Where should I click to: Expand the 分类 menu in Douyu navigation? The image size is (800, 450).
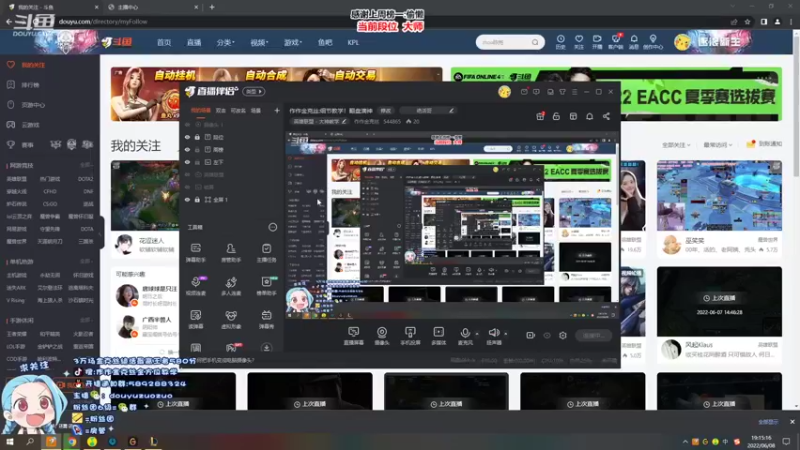(225, 42)
